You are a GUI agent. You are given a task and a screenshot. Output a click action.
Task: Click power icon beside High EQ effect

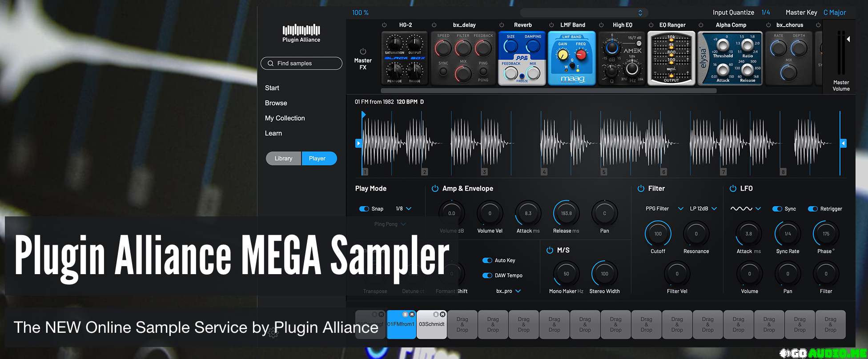pos(601,25)
